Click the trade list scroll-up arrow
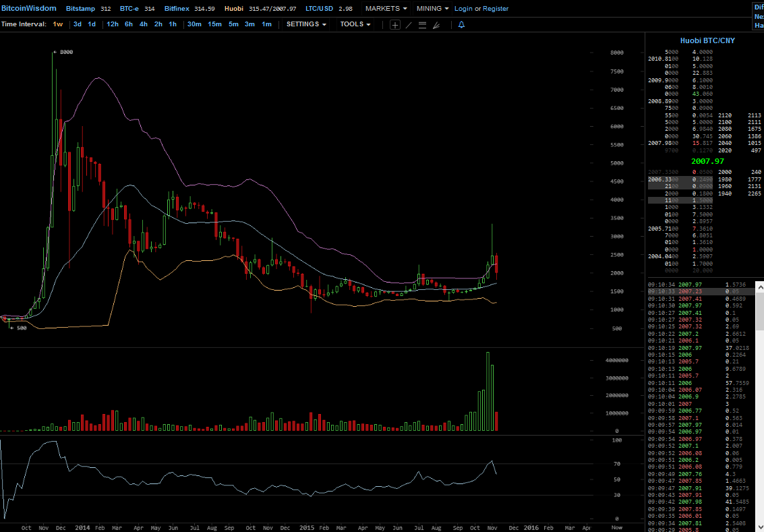This screenshot has width=764, height=532. point(759,287)
